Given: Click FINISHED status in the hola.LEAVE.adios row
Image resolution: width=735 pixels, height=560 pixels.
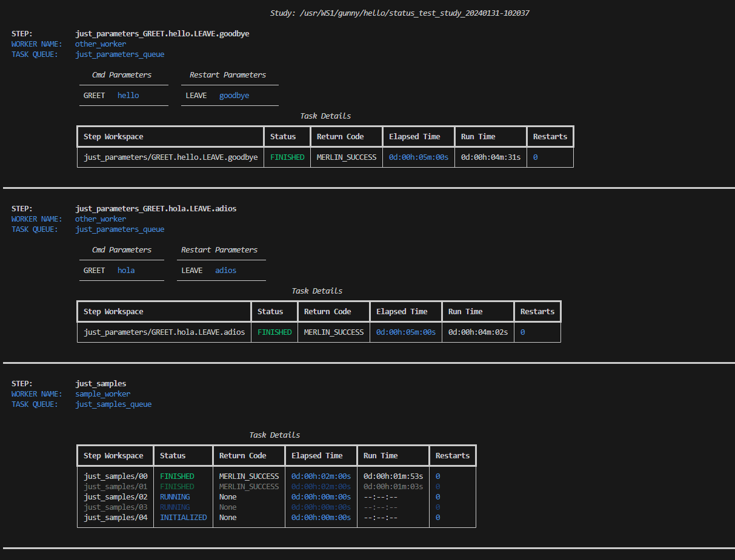Looking at the screenshot, I should pos(274,332).
